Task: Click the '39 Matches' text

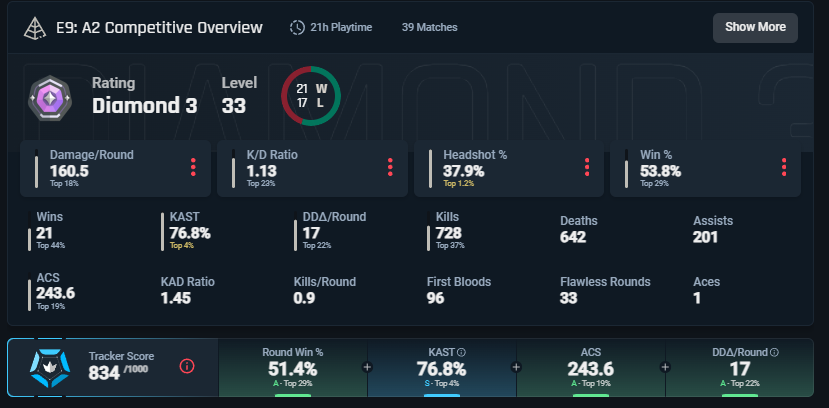Action: point(429,27)
